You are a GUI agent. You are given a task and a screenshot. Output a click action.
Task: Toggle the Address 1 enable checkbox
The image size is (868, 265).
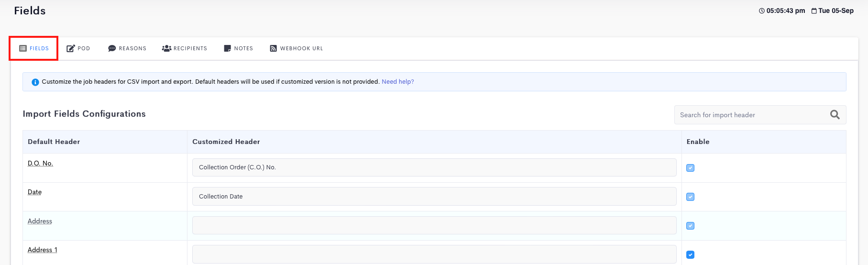(691, 254)
